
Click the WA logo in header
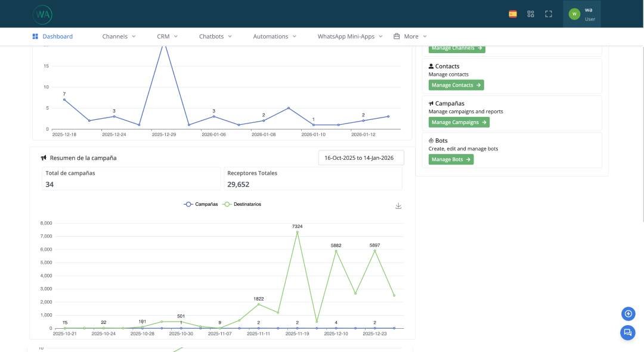click(x=43, y=14)
